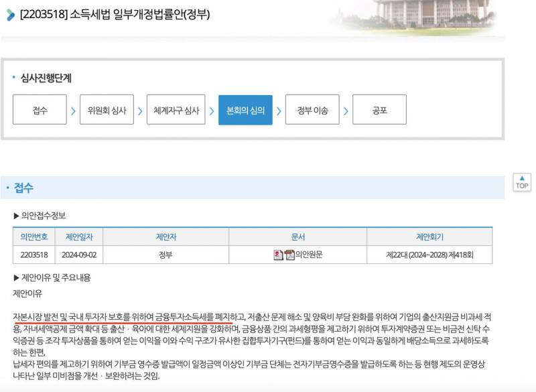Click the 제안회기 column header
The height and width of the screenshot is (392, 536).
point(429,237)
